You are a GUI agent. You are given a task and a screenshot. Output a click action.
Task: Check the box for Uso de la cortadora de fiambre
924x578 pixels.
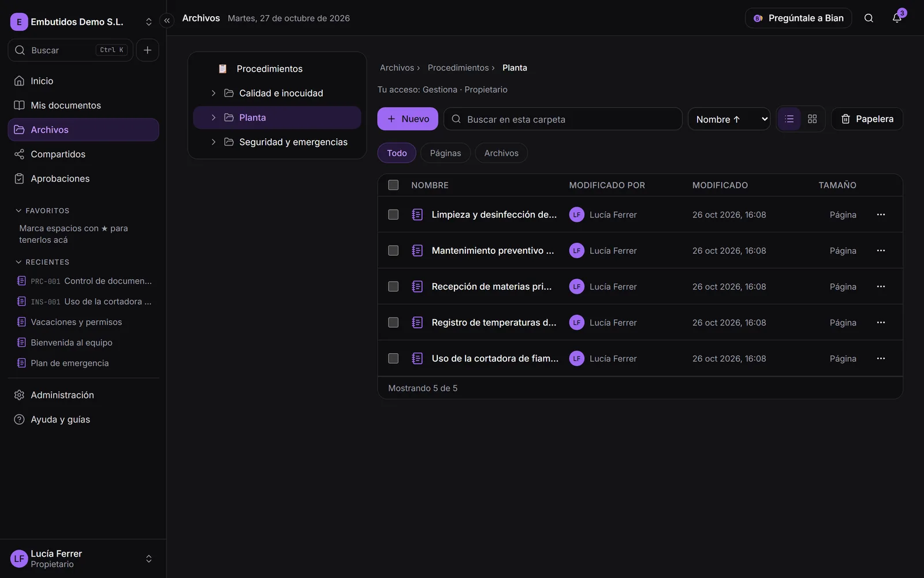click(x=393, y=358)
